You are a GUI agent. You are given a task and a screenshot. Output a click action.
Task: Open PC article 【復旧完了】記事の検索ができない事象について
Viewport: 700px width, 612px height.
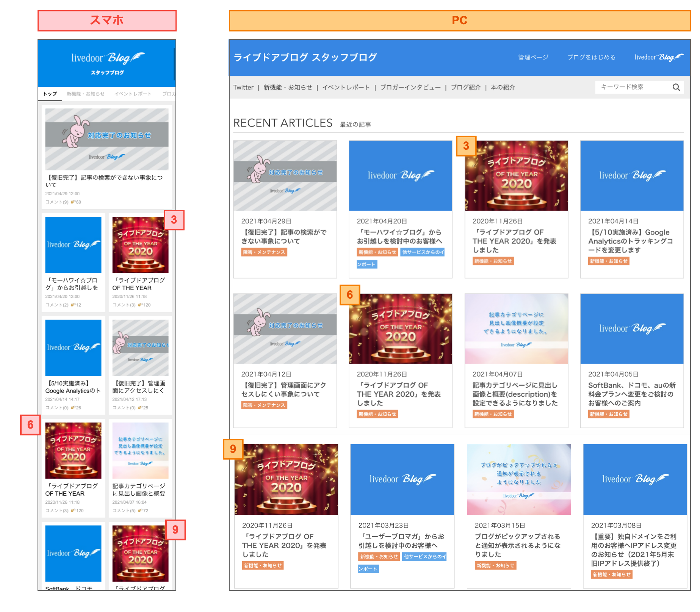284,236
